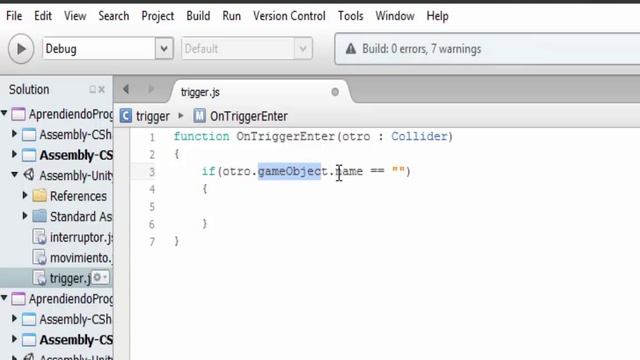Open the Version Control menu

pos(289,16)
